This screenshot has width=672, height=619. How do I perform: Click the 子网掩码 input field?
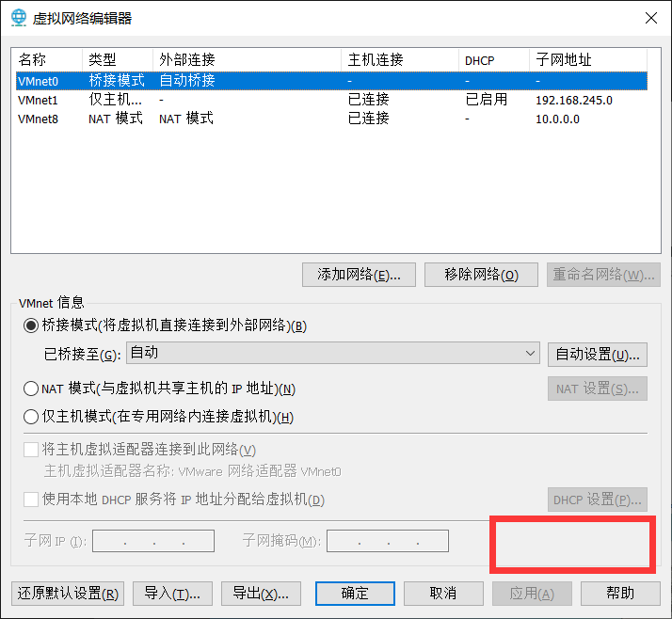pyautogui.click(x=388, y=541)
